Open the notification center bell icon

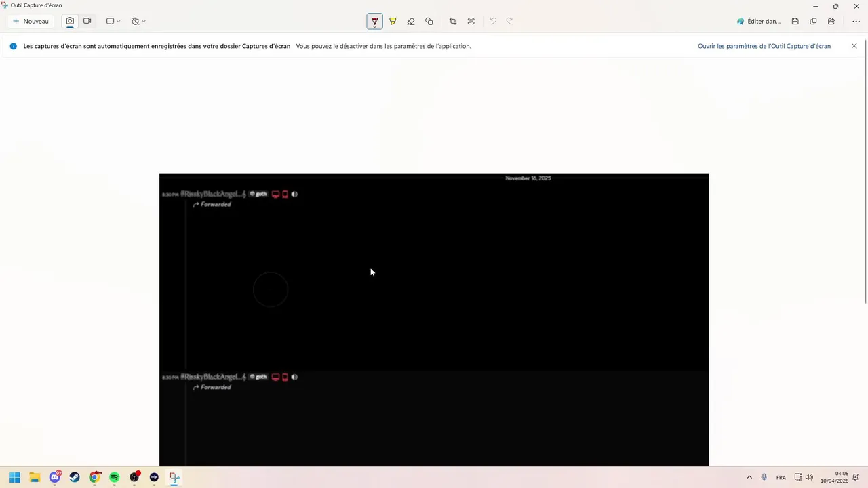[856, 477]
